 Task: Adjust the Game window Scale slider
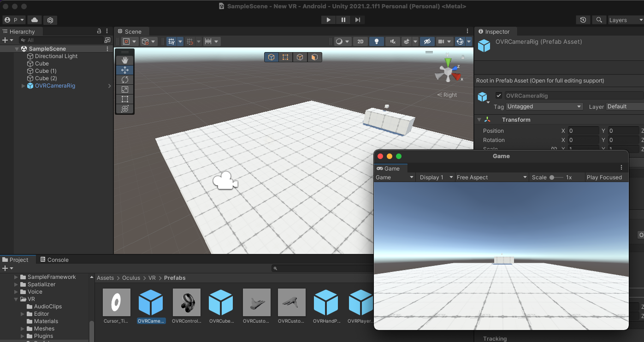point(556,177)
